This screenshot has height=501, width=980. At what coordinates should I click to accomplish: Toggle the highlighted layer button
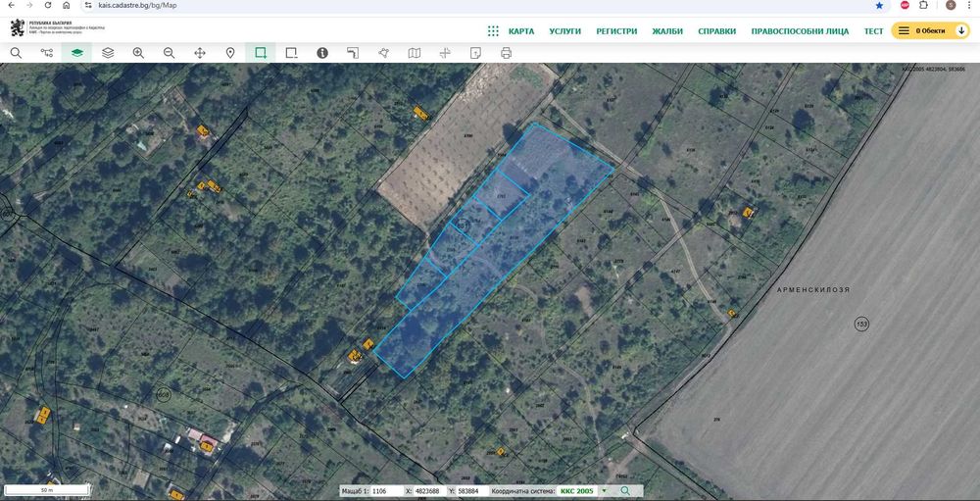76,53
